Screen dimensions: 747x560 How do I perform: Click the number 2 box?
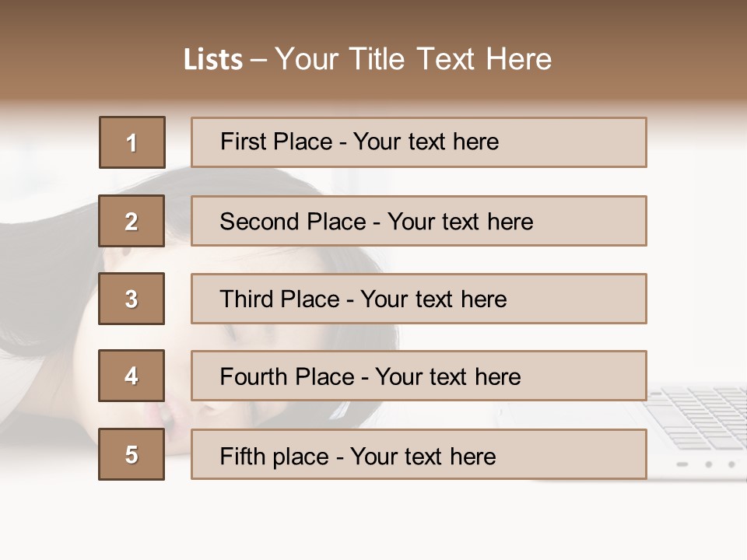click(x=132, y=221)
